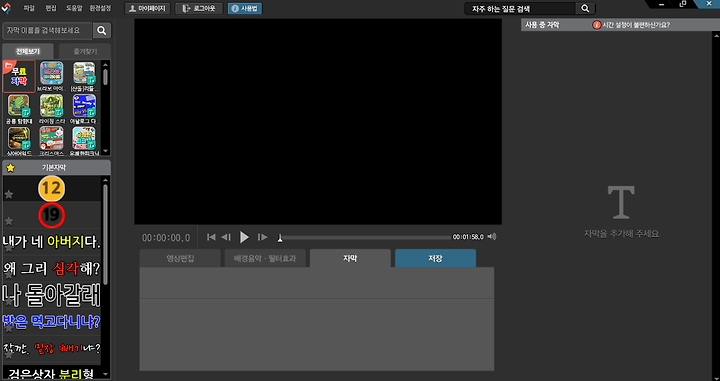The height and width of the screenshot is (381, 720).
Task: Select the 라이징 스타 subtitle pack
Action: click(52, 109)
